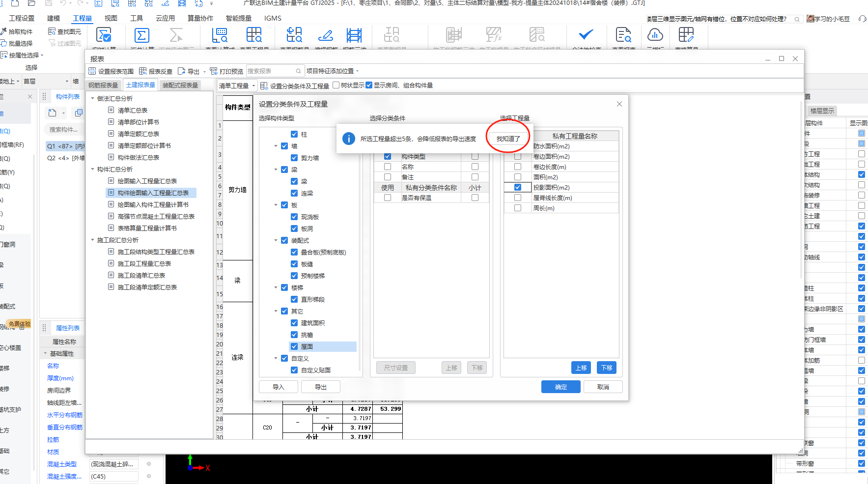The image size is (868, 484).
Task: Uncheck the 剪力墙 checkbox
Action: [x=294, y=158]
